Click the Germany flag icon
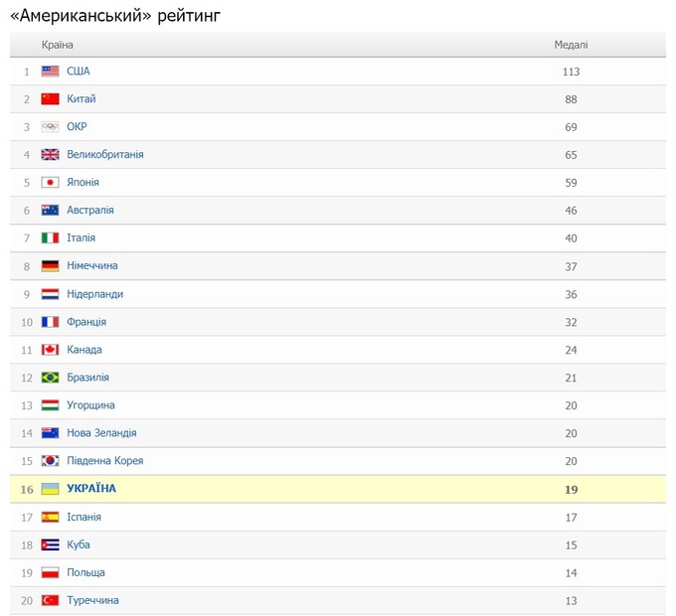The image size is (676, 616). tap(50, 266)
